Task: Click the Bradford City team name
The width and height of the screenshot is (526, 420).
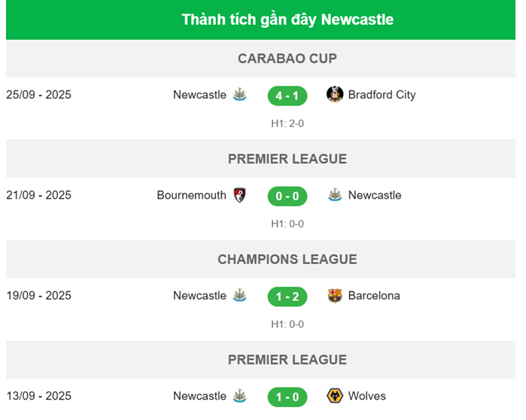Action: (x=382, y=95)
